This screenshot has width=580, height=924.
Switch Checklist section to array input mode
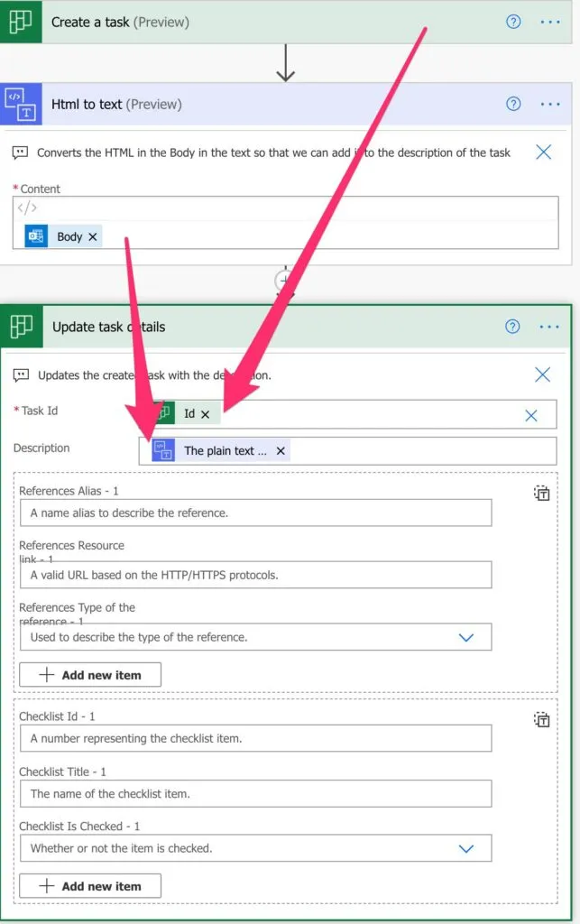541,719
